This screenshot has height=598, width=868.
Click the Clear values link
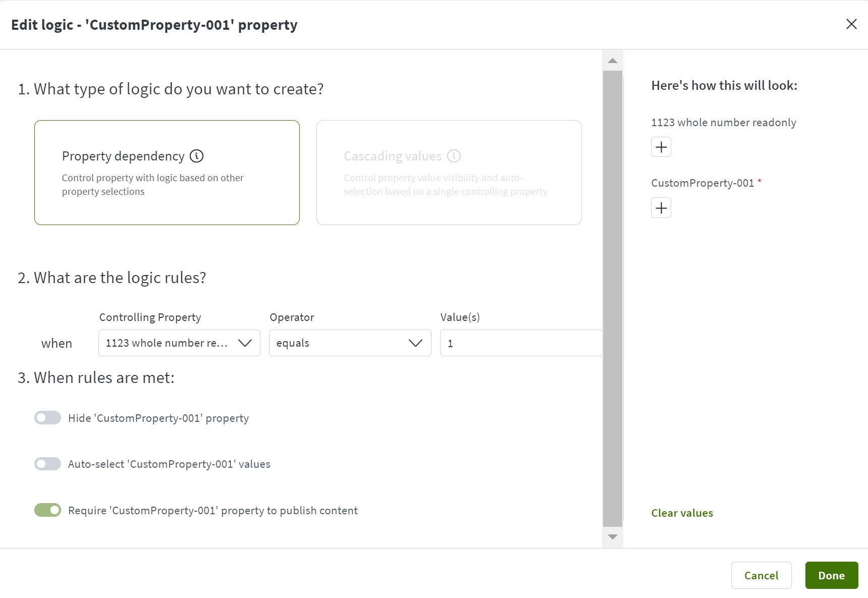point(682,513)
